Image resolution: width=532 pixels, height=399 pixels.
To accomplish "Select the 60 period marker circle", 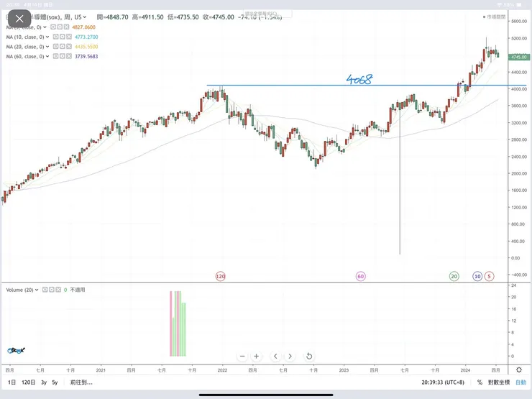I will [x=361, y=276].
